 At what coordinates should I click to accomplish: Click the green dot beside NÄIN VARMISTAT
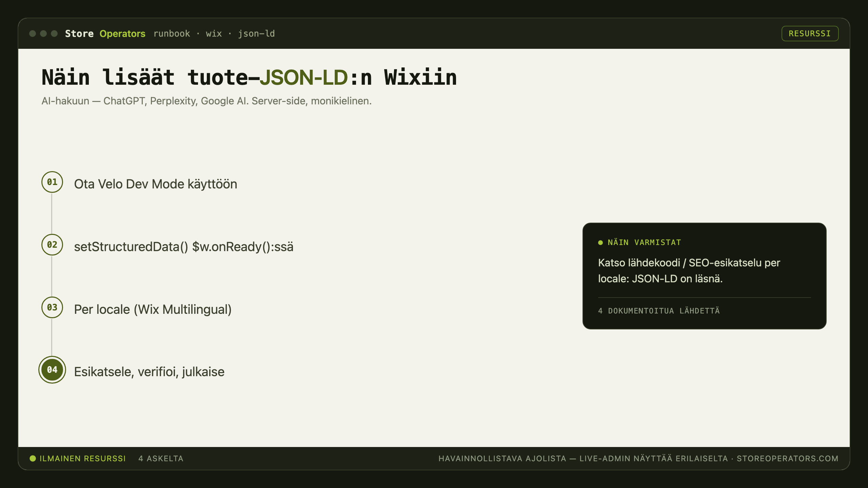tap(600, 243)
